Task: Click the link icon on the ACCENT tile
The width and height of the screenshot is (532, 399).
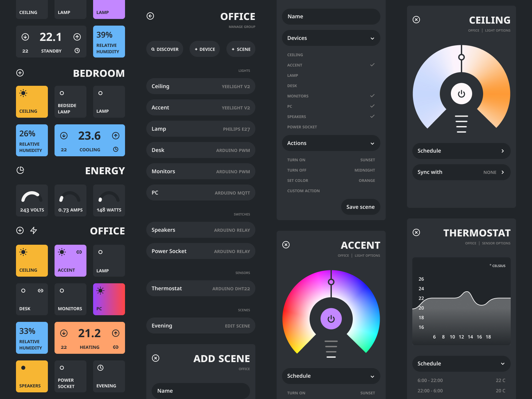Action: click(x=79, y=252)
